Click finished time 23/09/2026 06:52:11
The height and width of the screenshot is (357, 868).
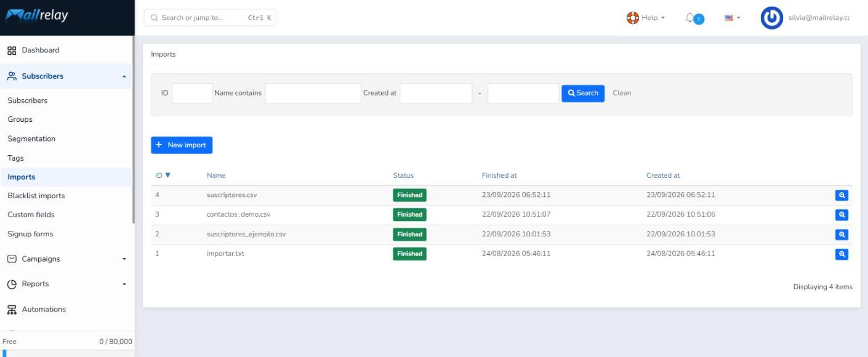[516, 195]
